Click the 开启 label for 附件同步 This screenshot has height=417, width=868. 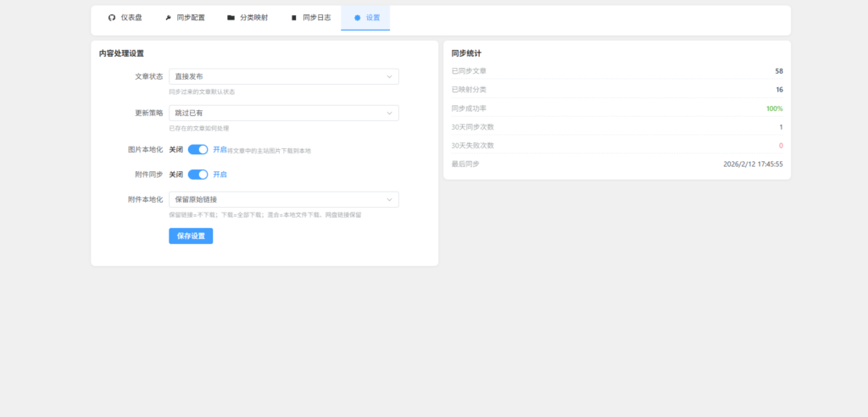220,175
